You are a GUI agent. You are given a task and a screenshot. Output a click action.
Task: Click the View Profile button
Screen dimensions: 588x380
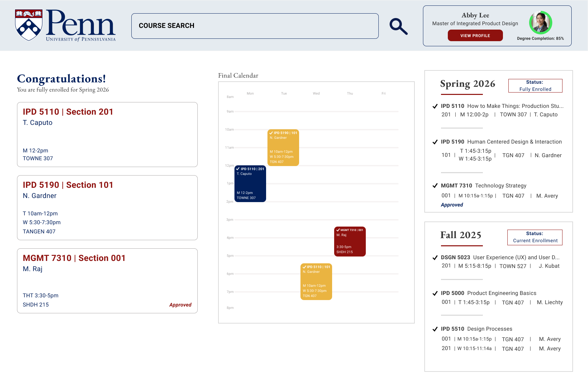click(x=475, y=35)
